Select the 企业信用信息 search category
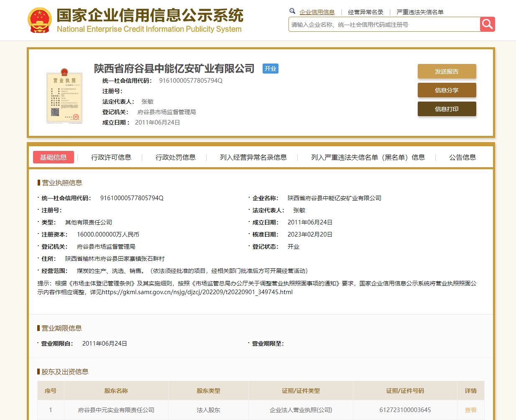Screen dimensions: 516x420 pos(317,12)
